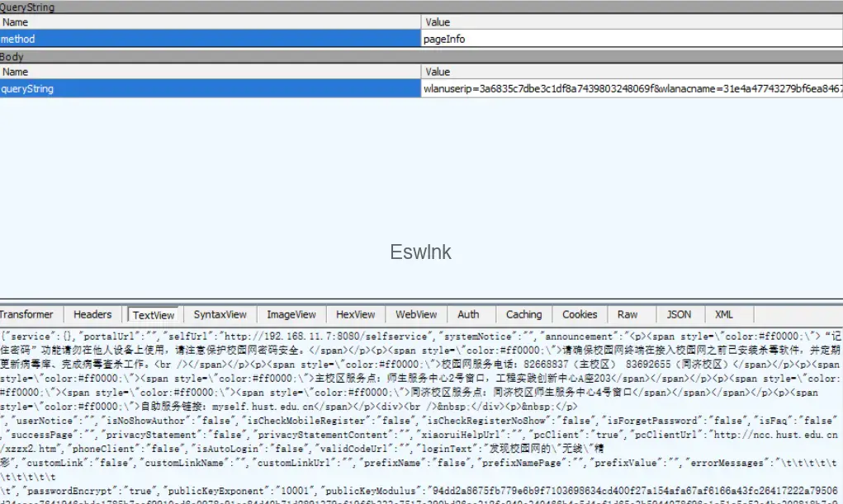Switch to the Raw tab
This screenshot has width=843, height=504.
coord(628,314)
